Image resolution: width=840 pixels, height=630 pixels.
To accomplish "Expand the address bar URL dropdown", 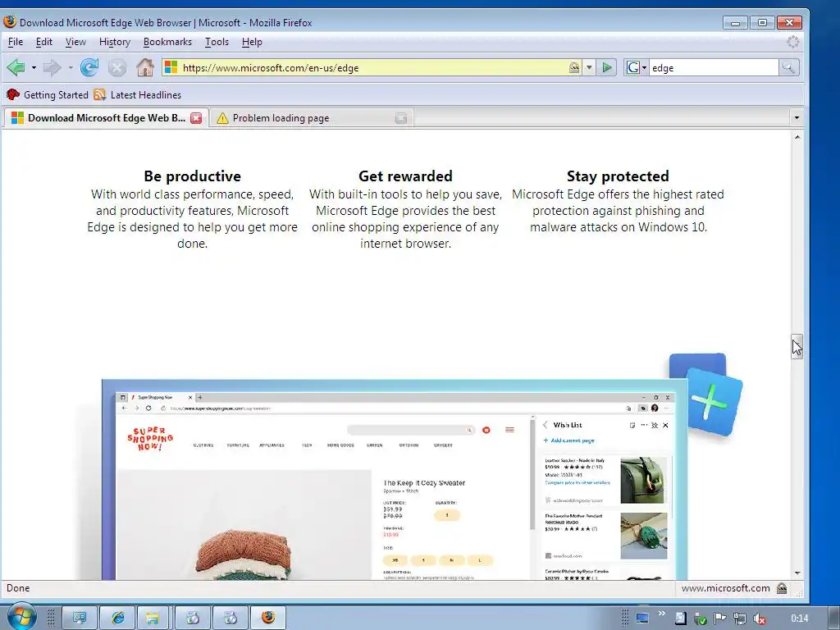I will pos(589,67).
